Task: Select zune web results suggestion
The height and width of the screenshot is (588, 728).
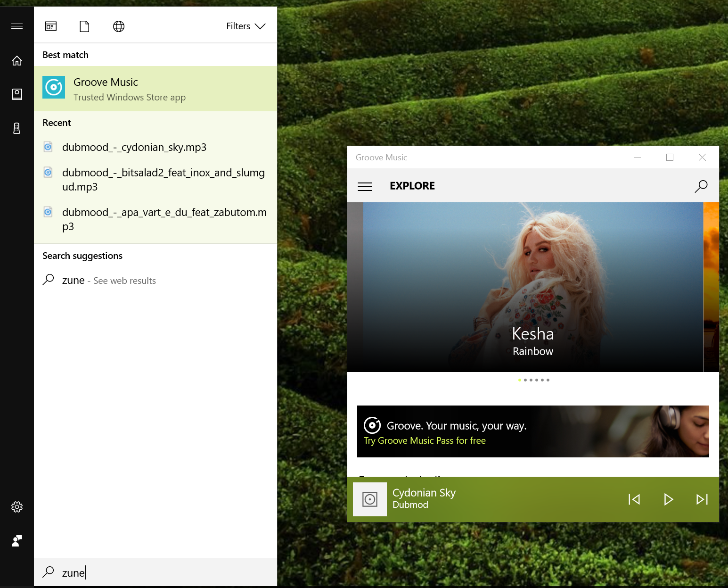Action: pyautogui.click(x=155, y=281)
